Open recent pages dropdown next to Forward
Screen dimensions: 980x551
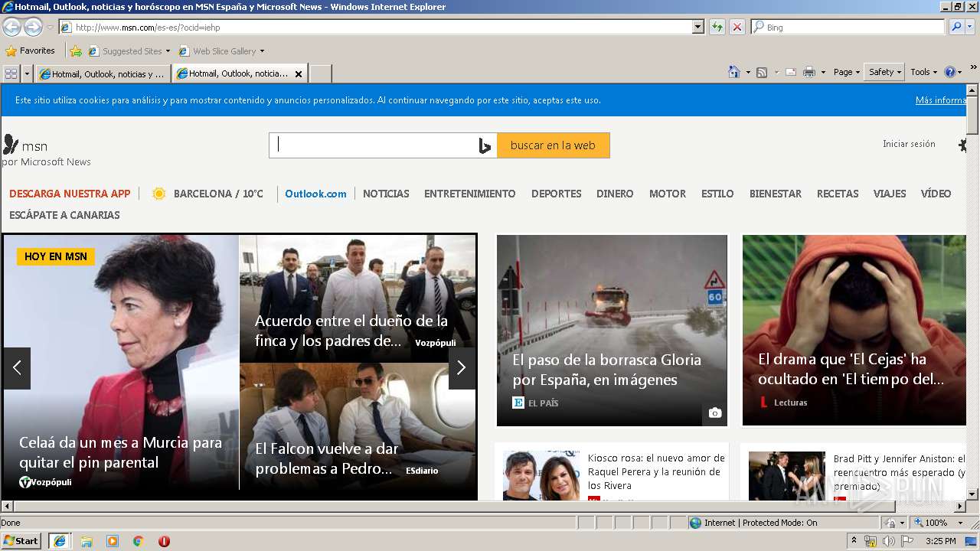pos(51,28)
